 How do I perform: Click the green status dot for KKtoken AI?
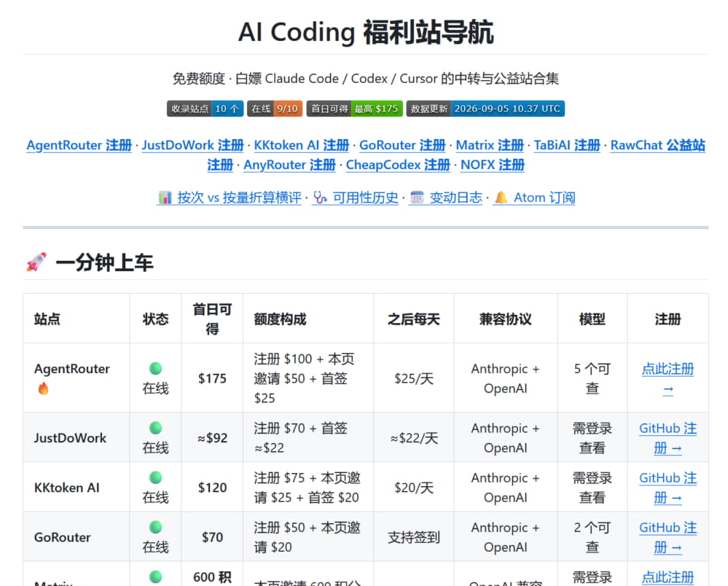tap(155, 477)
